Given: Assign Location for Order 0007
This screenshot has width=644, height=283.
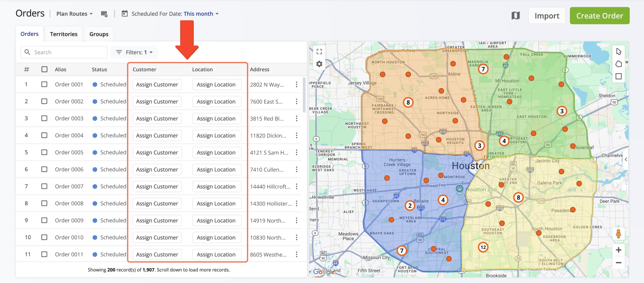Looking at the screenshot, I should [x=216, y=186].
